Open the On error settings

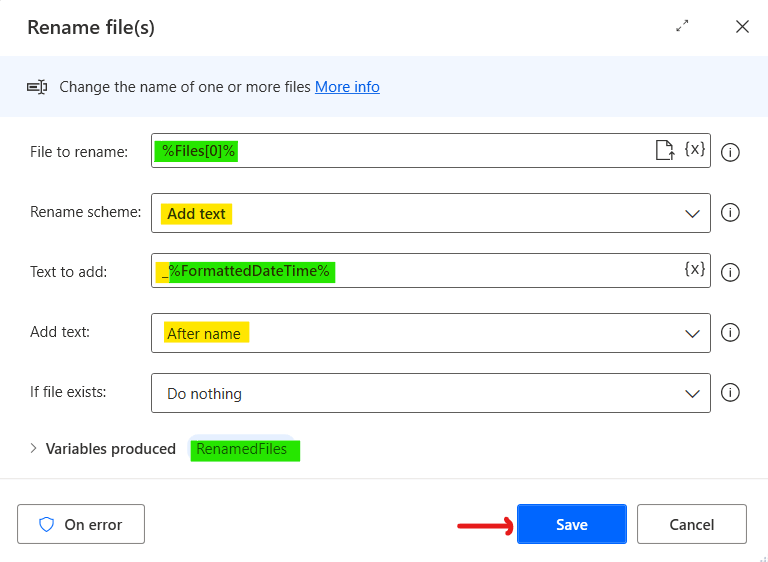[x=81, y=524]
